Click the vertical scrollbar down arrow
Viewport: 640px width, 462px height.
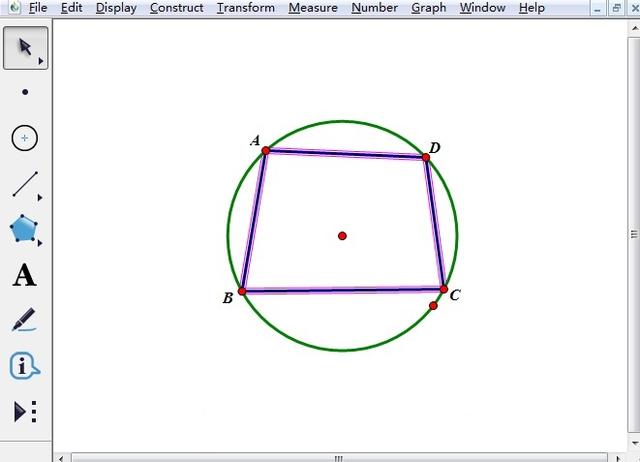(635, 442)
